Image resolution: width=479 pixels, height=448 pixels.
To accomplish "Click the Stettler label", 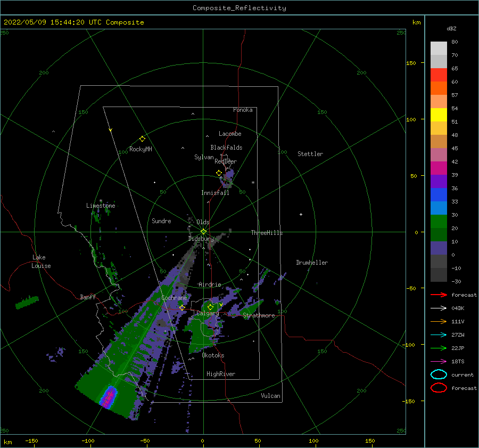I will pyautogui.click(x=310, y=154).
